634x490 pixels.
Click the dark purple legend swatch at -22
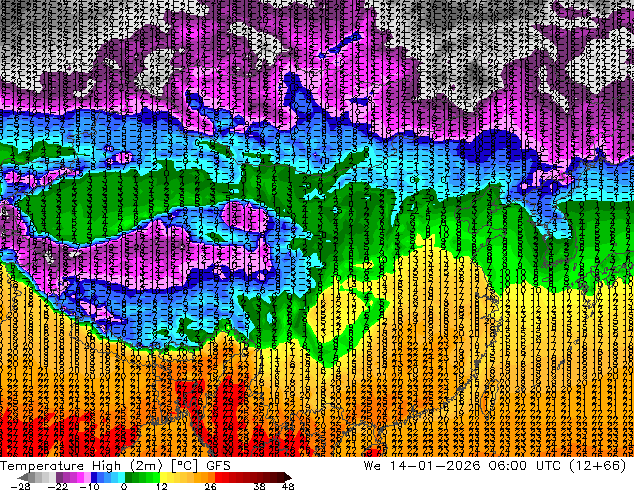pos(59,477)
